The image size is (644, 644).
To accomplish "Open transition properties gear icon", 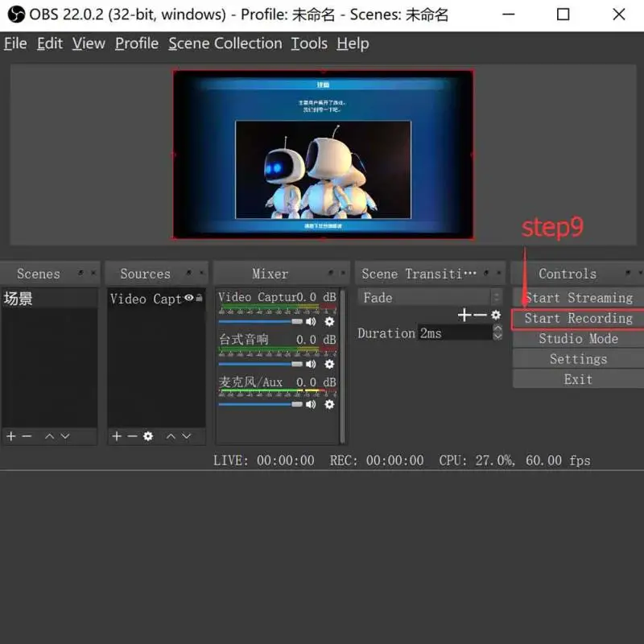I will coord(496,315).
